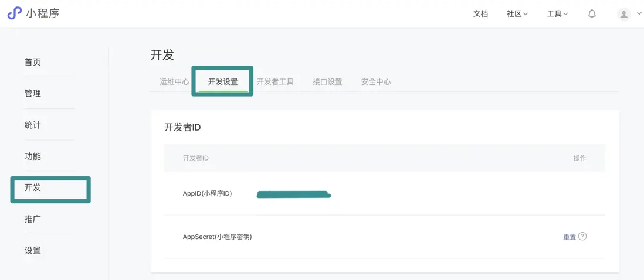Viewport: 644px width, 280px height.
Task: Select 管理 in the sidebar
Action: point(33,94)
